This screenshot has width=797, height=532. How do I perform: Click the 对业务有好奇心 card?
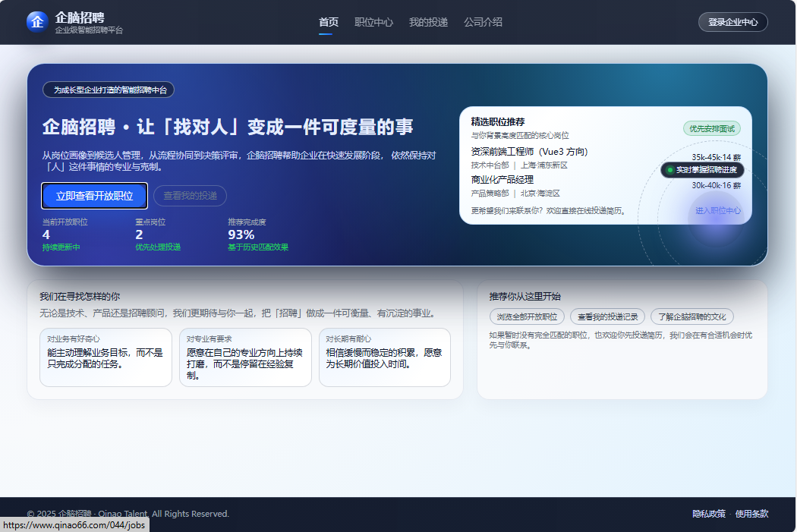point(106,357)
